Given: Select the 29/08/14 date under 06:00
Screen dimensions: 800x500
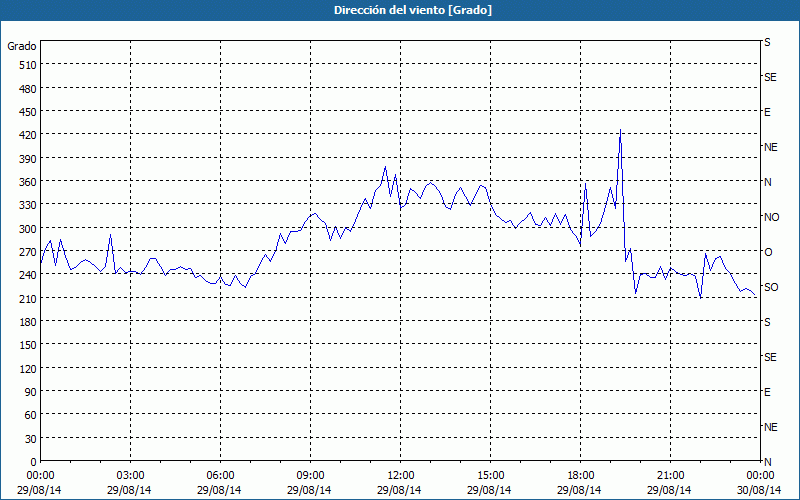Looking at the screenshot, I should (219, 490).
